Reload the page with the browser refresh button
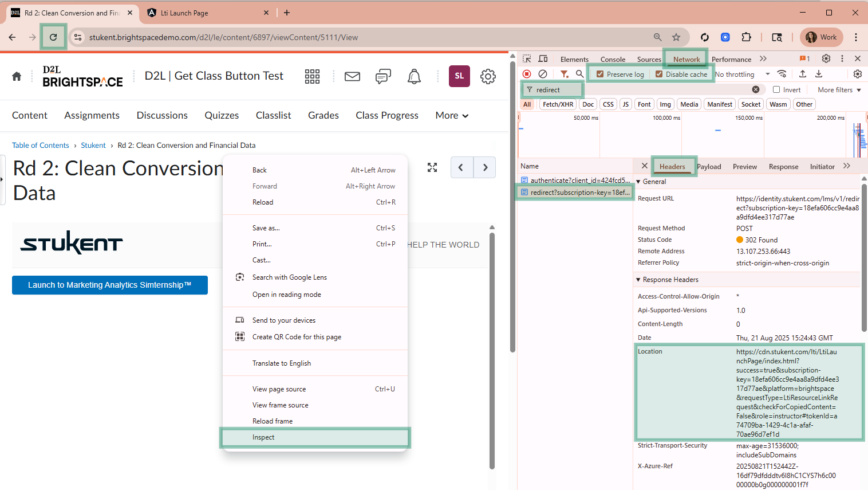 click(53, 37)
